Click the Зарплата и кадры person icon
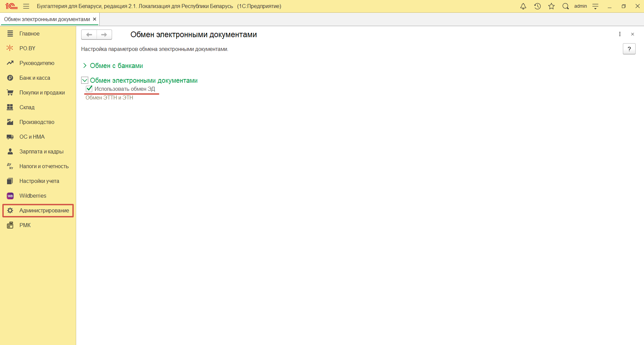The width and height of the screenshot is (644, 345). tap(10, 151)
